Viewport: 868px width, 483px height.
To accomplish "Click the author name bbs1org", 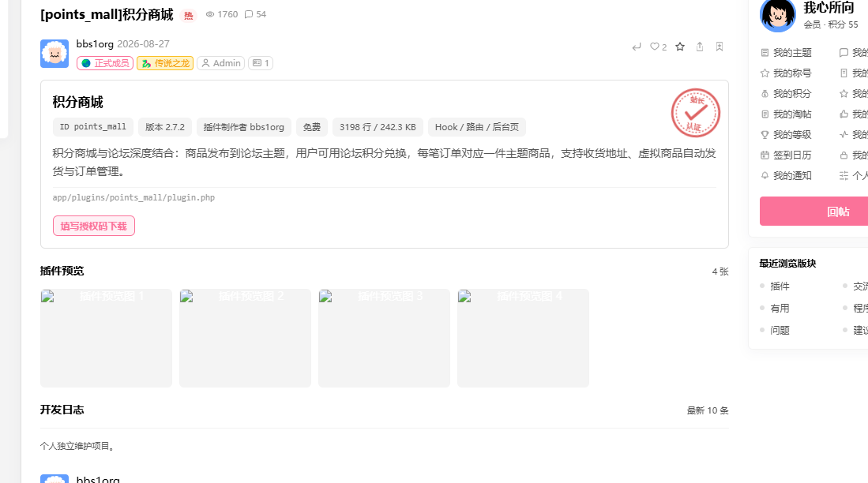I will pyautogui.click(x=95, y=43).
